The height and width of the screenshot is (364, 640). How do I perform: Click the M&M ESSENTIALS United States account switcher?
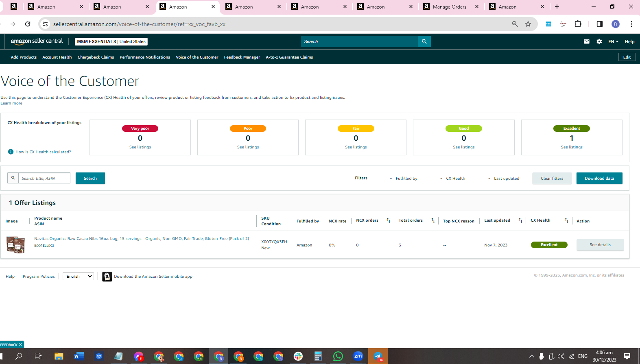tap(111, 41)
